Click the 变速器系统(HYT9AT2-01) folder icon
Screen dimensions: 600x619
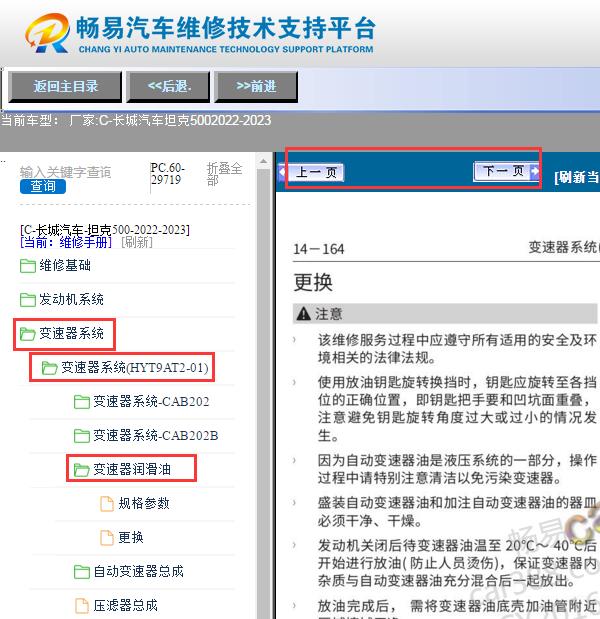49,368
